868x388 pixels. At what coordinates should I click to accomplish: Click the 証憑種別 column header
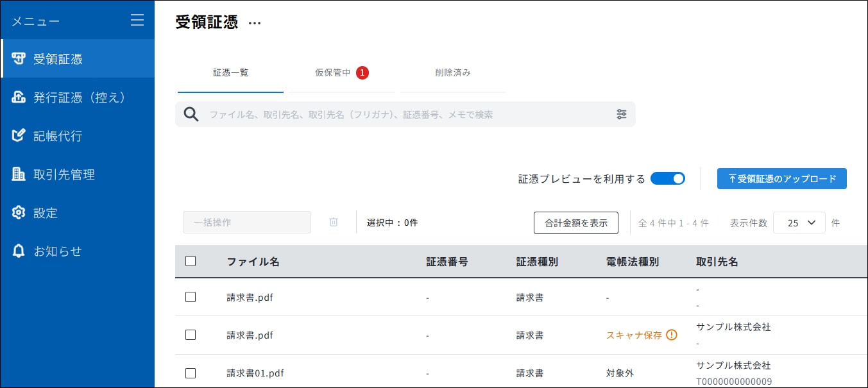537,262
